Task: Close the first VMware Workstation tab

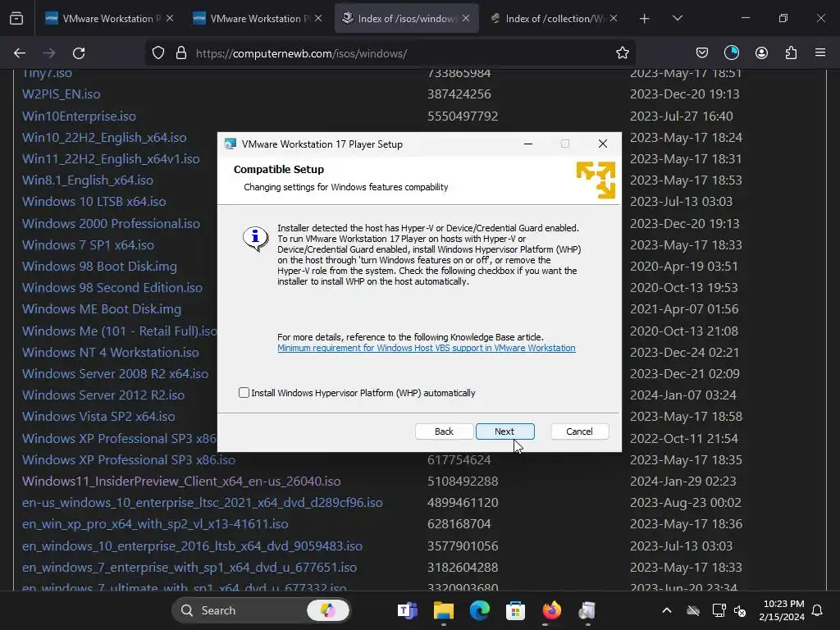Action: 169,18
